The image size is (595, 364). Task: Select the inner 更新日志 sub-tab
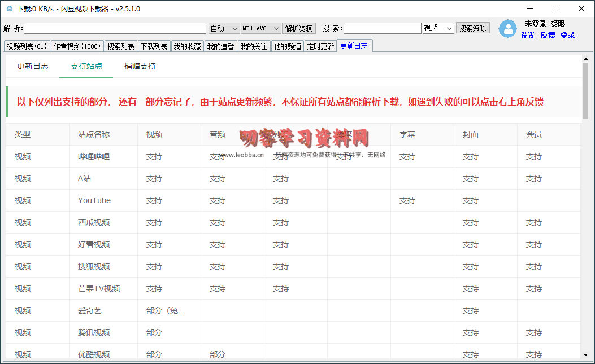point(33,67)
